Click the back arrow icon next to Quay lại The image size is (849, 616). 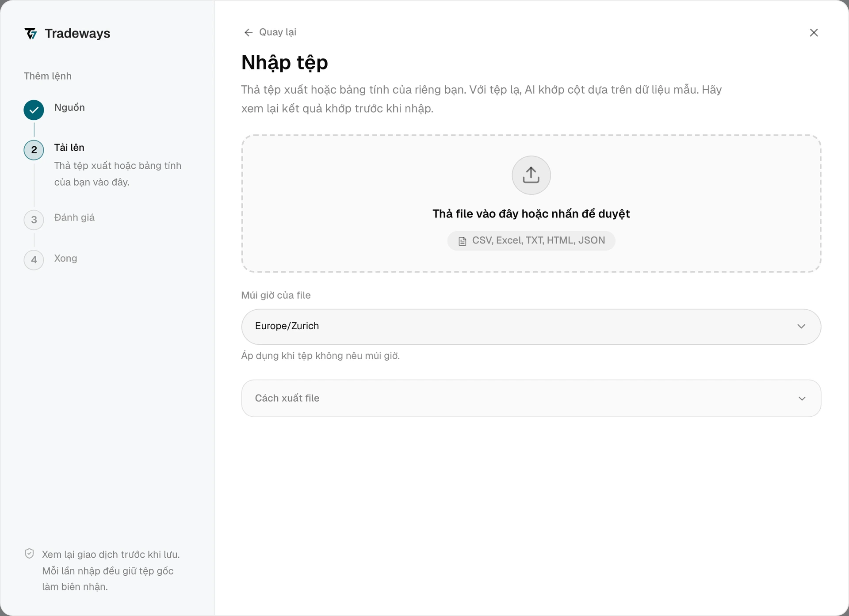[249, 33]
